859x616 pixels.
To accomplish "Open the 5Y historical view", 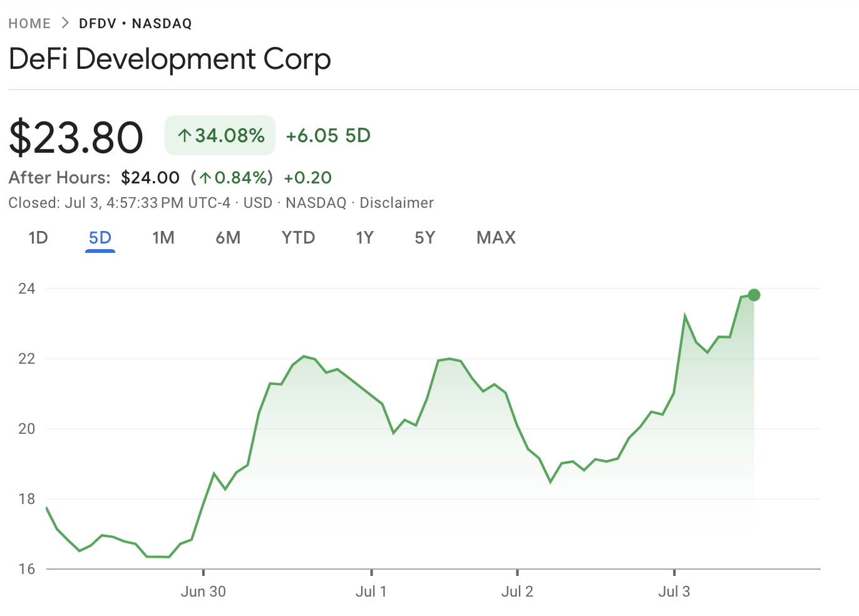I will click(x=424, y=238).
